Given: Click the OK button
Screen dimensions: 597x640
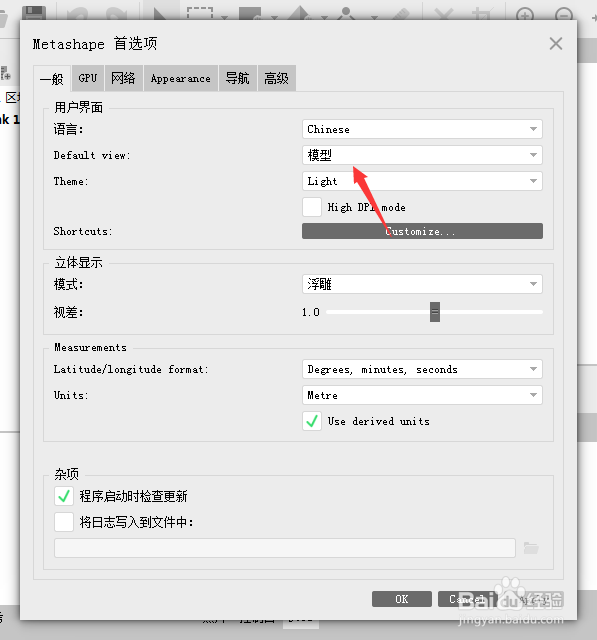Looking at the screenshot, I should pos(402,599).
